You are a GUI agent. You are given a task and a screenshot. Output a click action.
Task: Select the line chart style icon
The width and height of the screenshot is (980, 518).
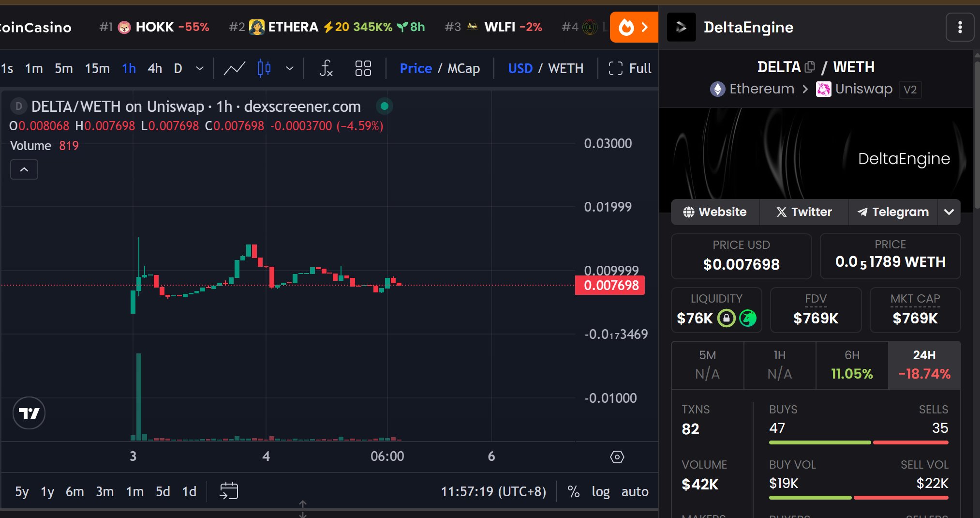click(x=234, y=68)
